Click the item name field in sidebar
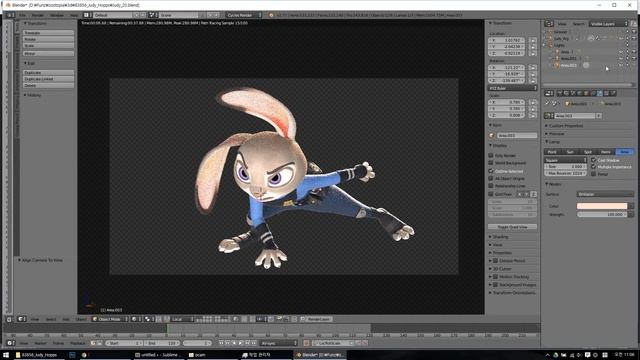 tap(516, 135)
